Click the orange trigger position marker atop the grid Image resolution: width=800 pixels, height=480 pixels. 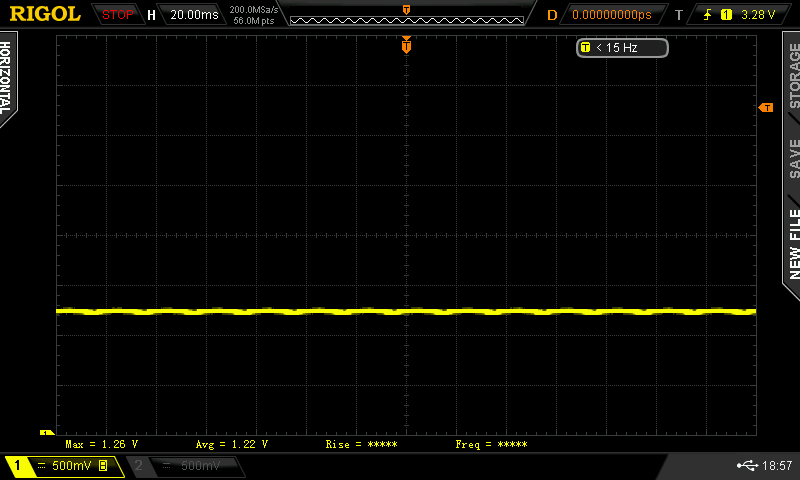pos(406,45)
